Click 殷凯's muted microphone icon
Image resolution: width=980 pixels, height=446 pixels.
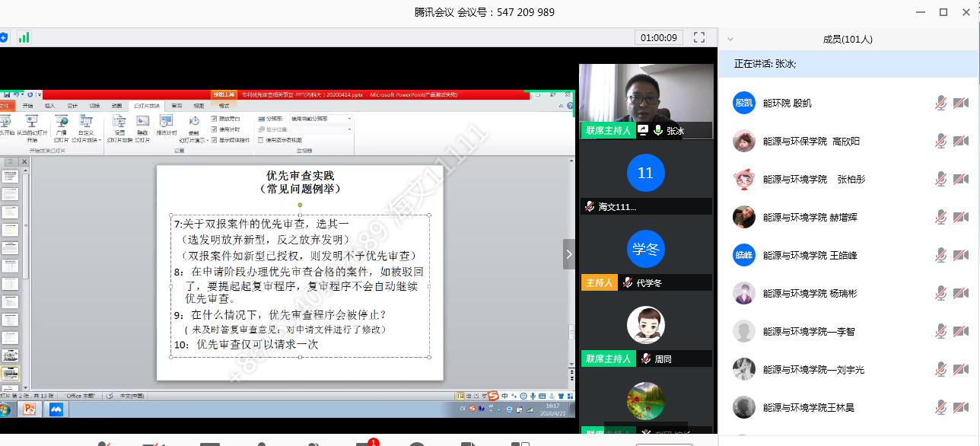point(941,103)
